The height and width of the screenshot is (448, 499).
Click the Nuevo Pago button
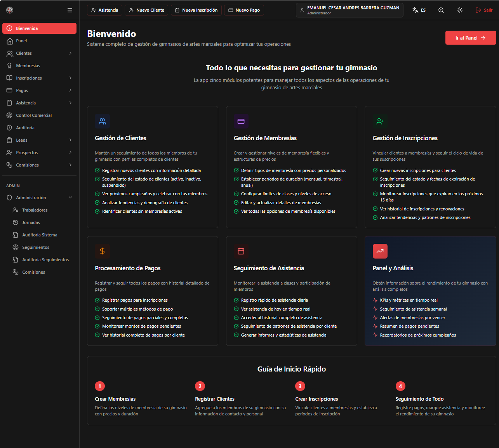(244, 10)
